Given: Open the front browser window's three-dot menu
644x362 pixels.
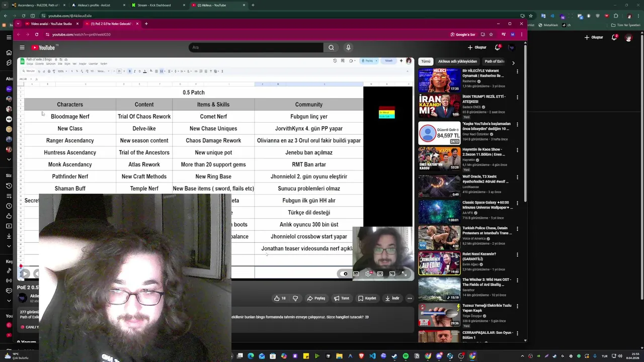Looking at the screenshot, I should pyautogui.click(x=521, y=35).
